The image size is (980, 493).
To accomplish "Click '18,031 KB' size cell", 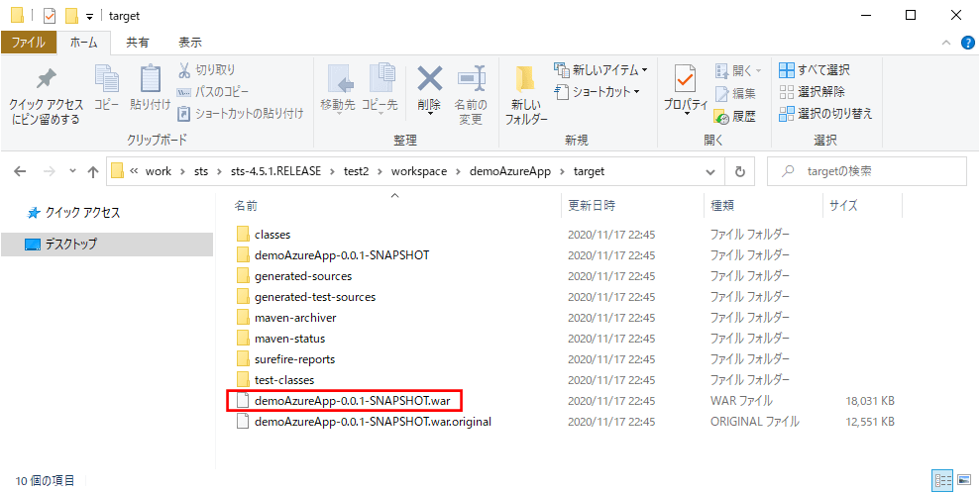I will click(x=869, y=401).
